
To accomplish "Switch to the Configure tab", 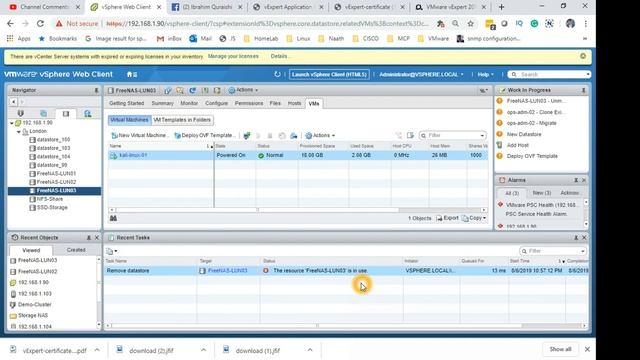I will 216,104.
